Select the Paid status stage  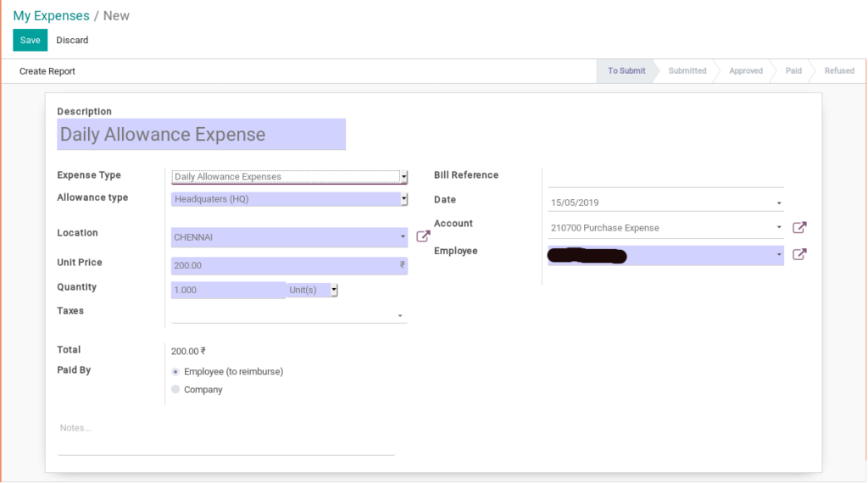point(793,71)
